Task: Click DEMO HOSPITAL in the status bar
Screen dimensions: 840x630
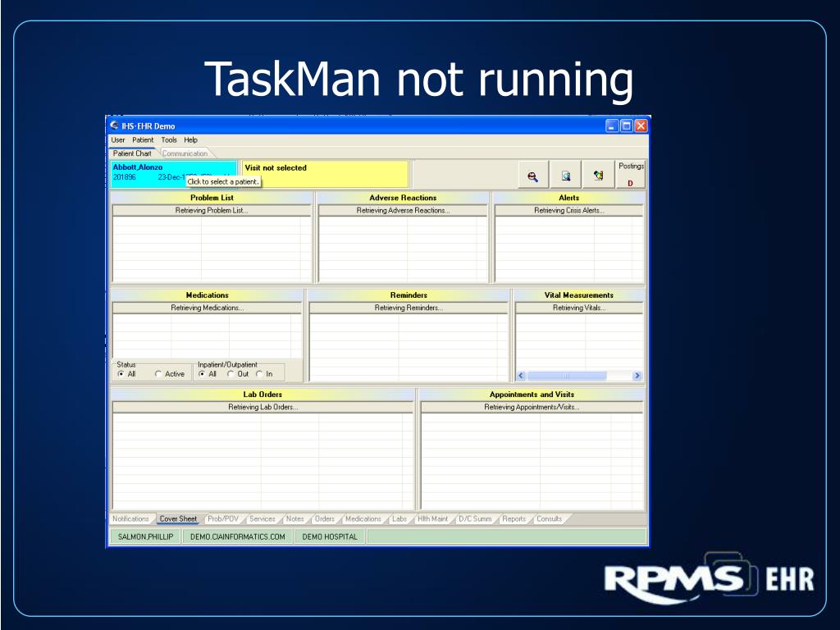Action: (x=330, y=536)
